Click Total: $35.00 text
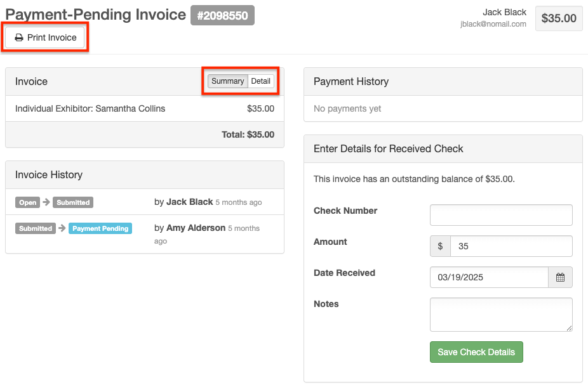Image resolution: width=588 pixels, height=385 pixels. 248,134
